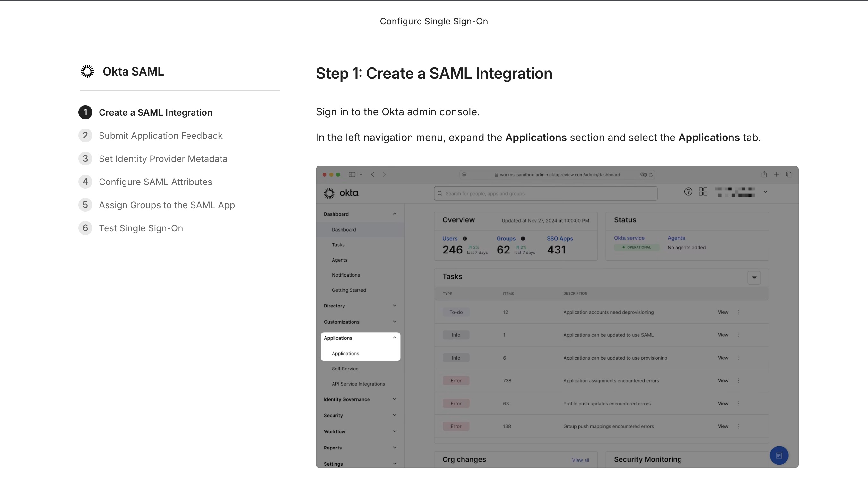Click the tab overview icon

tap(789, 174)
